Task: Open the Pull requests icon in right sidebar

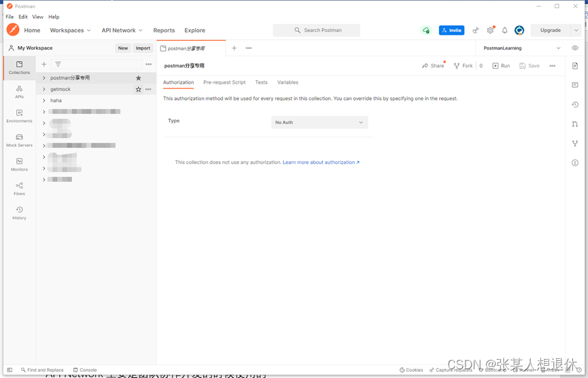Action: [x=575, y=124]
